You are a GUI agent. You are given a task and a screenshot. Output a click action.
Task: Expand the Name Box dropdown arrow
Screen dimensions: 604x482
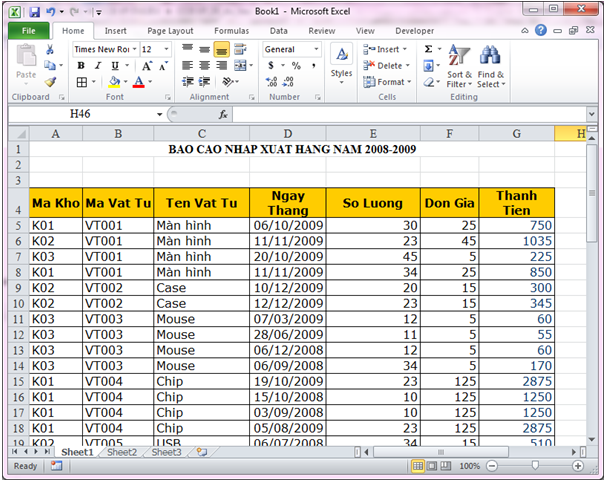[159, 114]
